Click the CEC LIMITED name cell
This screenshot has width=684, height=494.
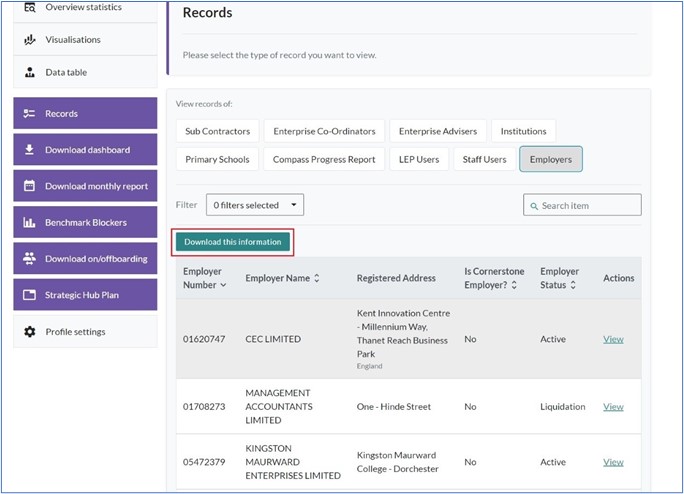tap(273, 339)
